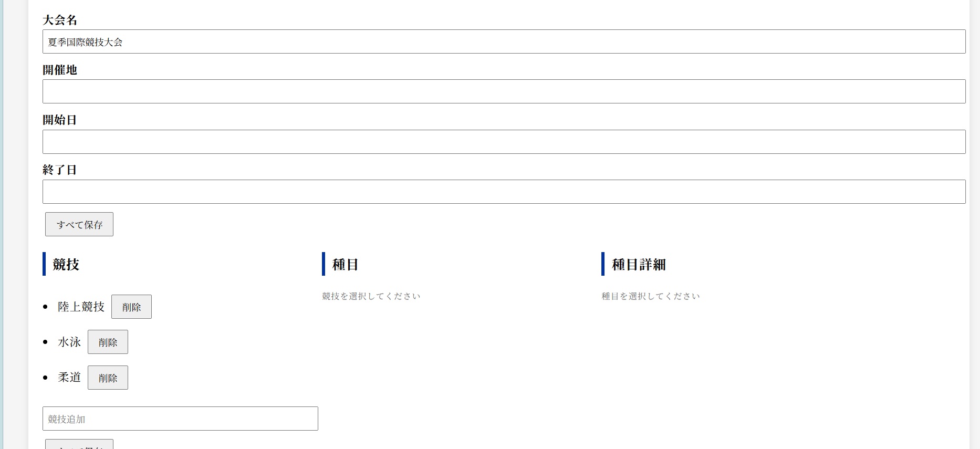Click the 開始日 label

(60, 120)
